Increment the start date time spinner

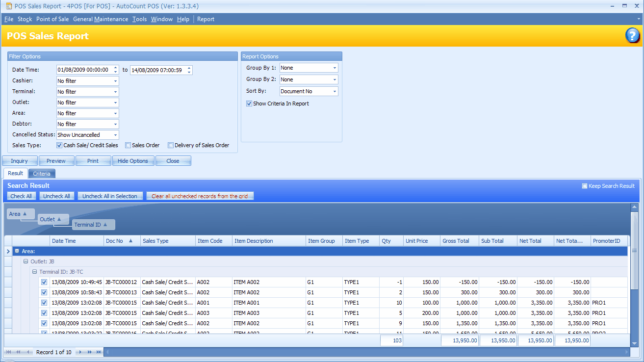coord(116,68)
